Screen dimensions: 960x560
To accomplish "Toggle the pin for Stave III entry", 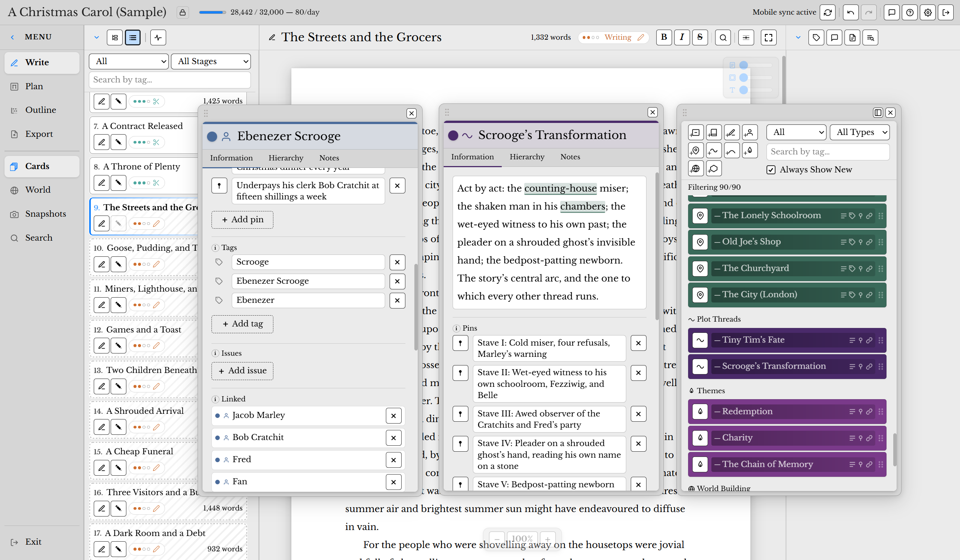I will tap(460, 414).
